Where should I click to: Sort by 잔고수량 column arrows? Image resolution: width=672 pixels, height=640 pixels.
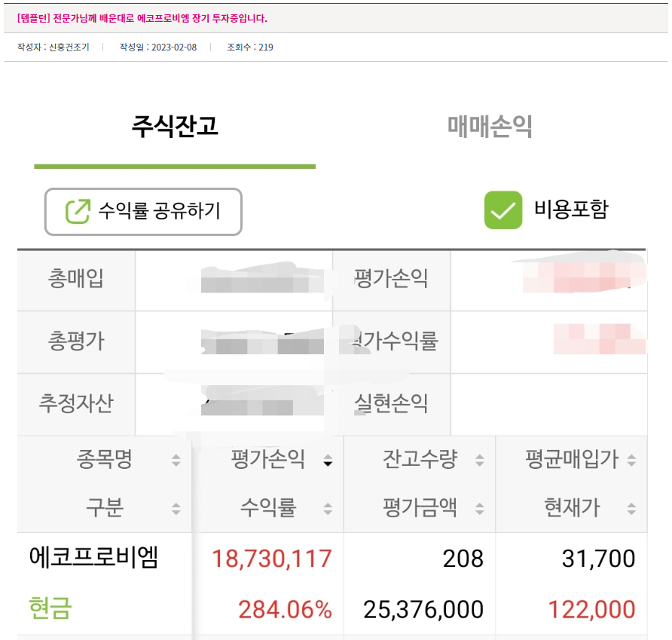pyautogui.click(x=480, y=461)
